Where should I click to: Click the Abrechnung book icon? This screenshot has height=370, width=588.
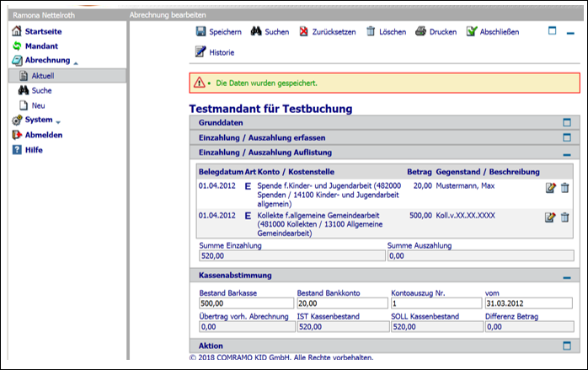17,61
